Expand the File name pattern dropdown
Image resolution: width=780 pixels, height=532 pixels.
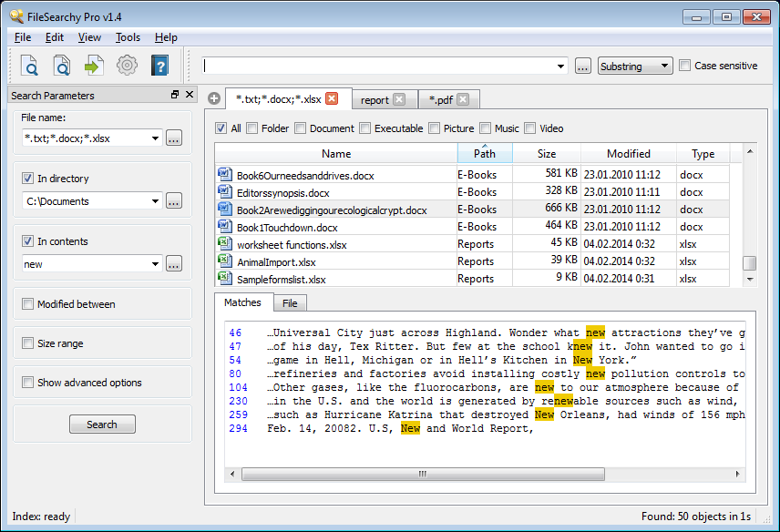pos(155,138)
